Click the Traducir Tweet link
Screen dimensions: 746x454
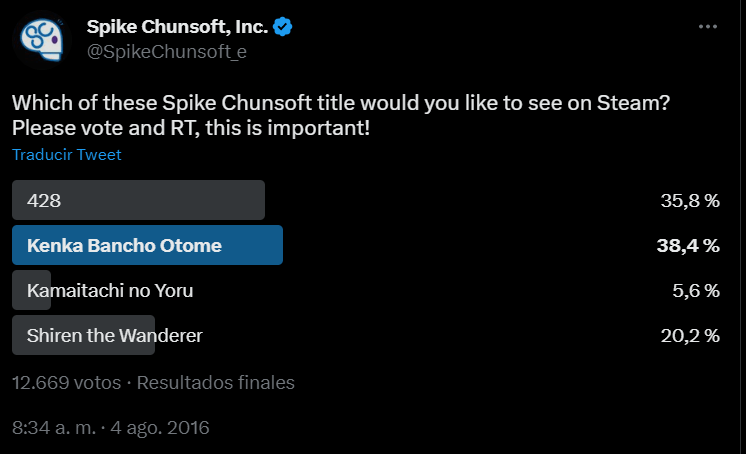click(67, 155)
